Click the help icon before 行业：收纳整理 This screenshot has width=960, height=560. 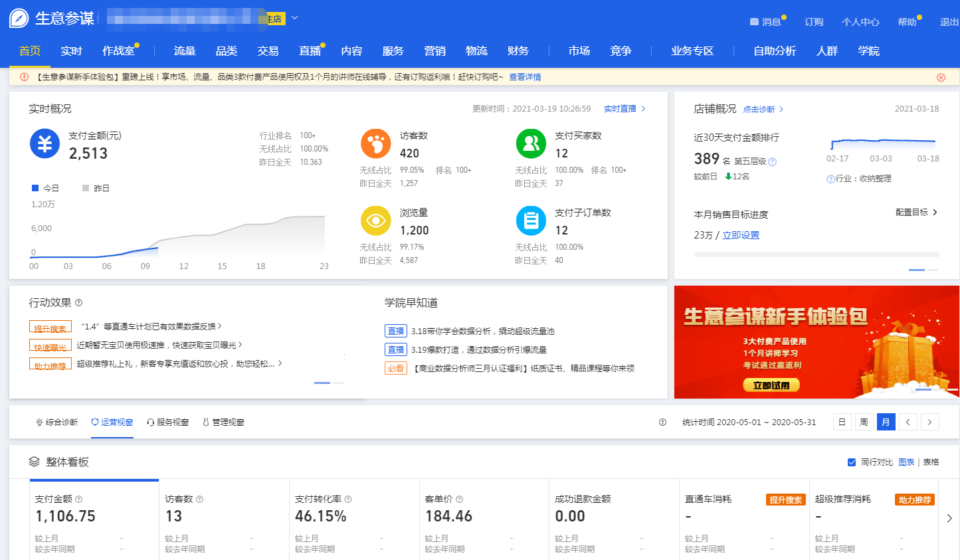pyautogui.click(x=830, y=179)
